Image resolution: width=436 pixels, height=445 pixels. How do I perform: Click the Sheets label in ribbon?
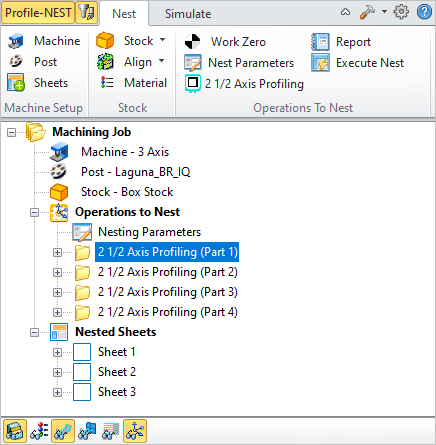pos(51,83)
